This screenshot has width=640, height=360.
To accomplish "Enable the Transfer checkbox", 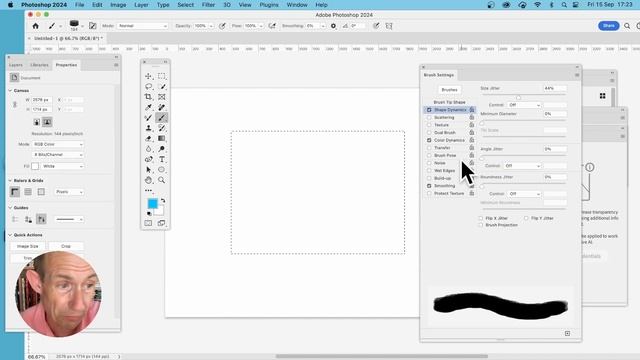I will pyautogui.click(x=429, y=148).
